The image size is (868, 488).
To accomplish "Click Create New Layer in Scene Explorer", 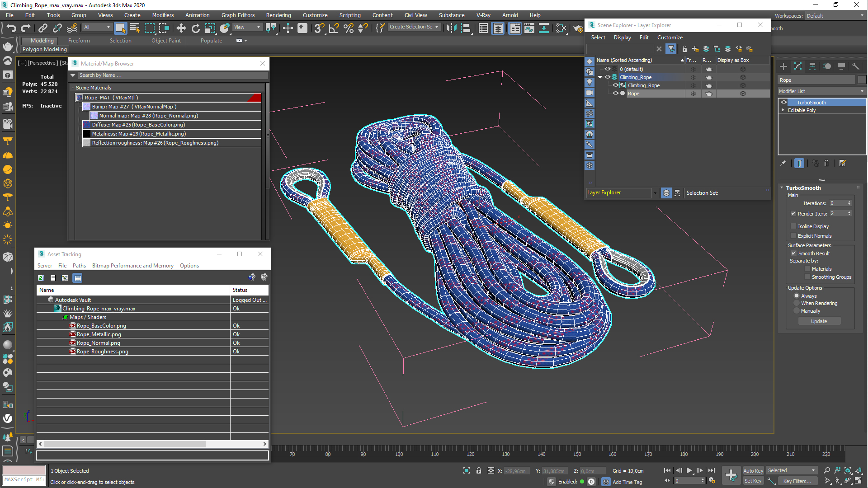I will point(695,49).
